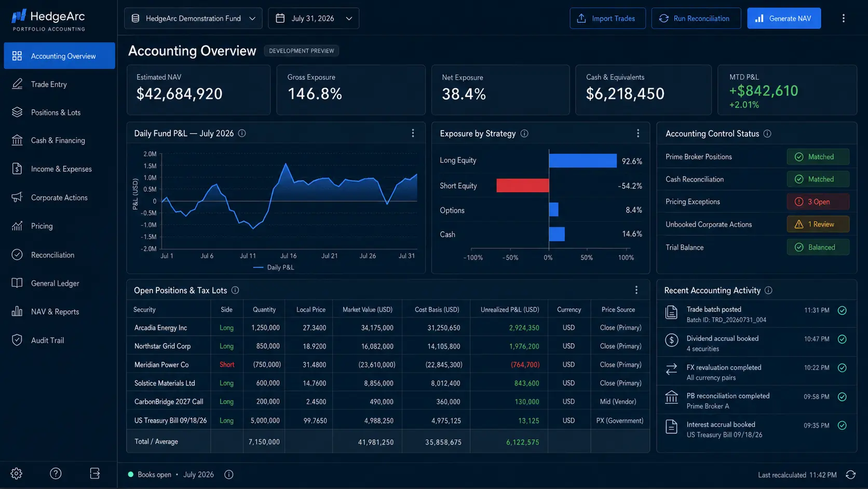
Task: Open the Daily Fund P&L chart options menu
Action: [x=413, y=134]
